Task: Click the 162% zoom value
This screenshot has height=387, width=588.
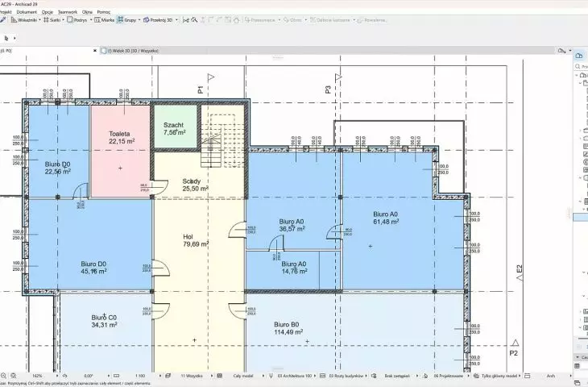Action: click(x=38, y=376)
